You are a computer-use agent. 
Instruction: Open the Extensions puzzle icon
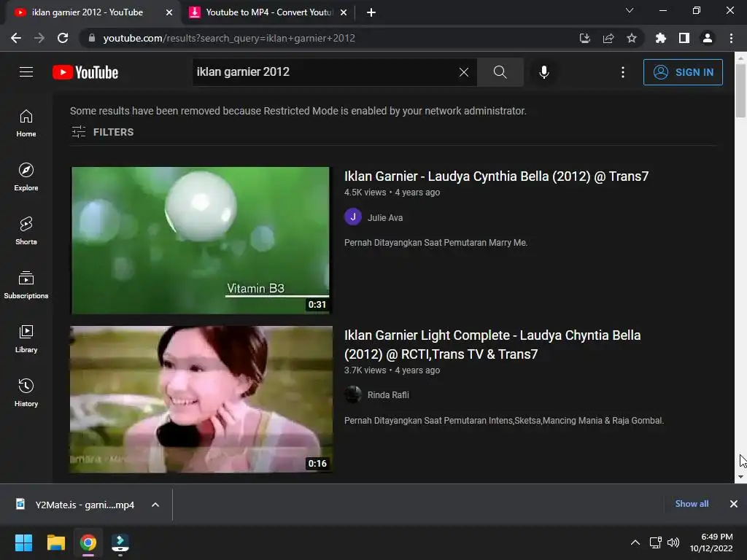coord(660,38)
